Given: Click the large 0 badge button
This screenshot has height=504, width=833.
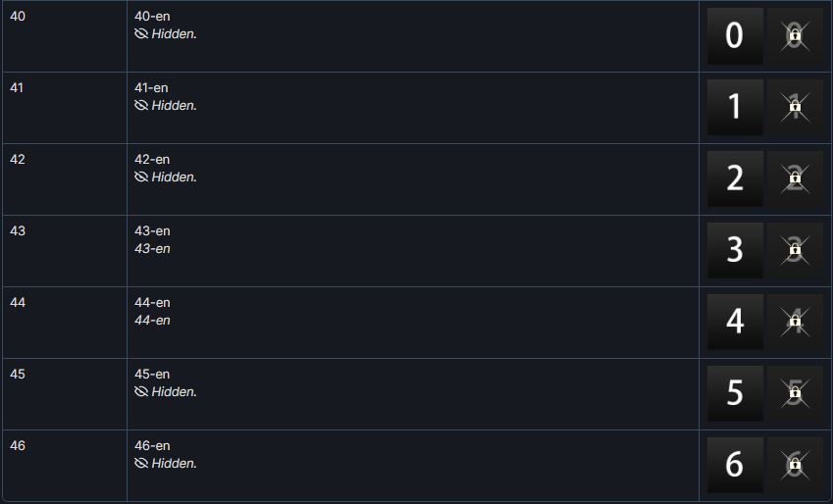Looking at the screenshot, I should tap(735, 36).
